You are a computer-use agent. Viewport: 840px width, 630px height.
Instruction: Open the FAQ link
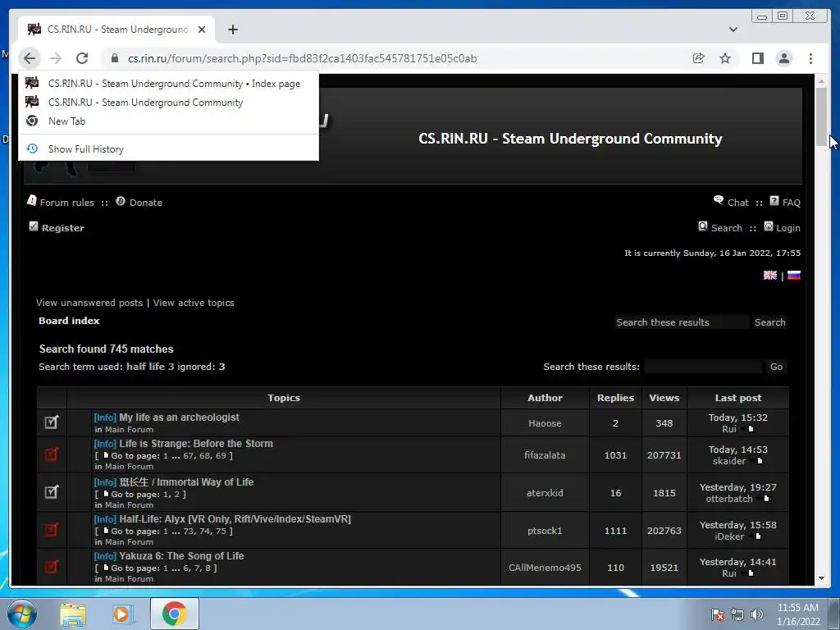click(x=792, y=203)
